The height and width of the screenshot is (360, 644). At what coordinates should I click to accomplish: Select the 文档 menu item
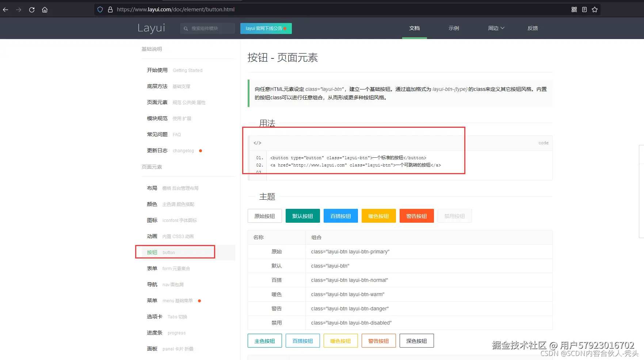[414, 28]
